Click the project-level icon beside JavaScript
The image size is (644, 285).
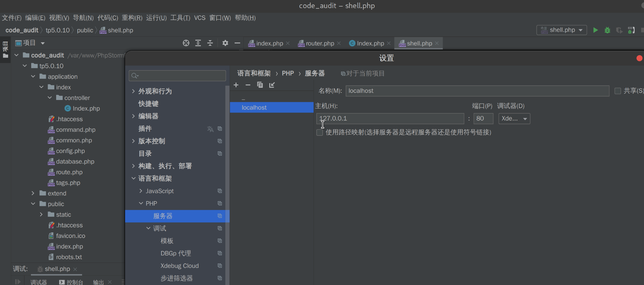point(220,191)
